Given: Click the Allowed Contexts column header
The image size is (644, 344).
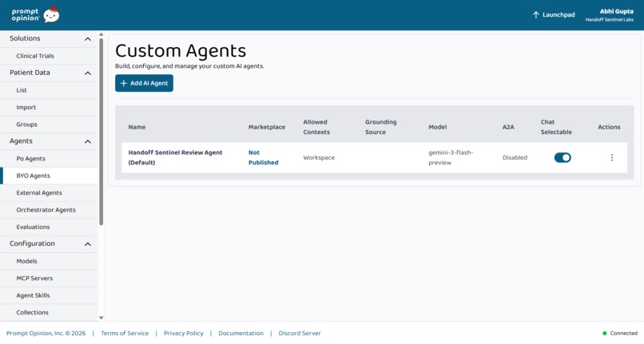Looking at the screenshot, I should [316, 127].
